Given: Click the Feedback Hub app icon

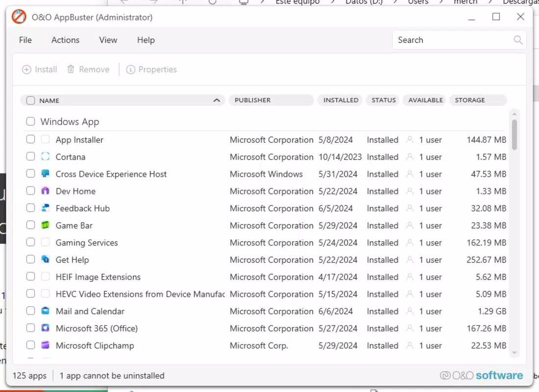Looking at the screenshot, I should click(x=46, y=208).
